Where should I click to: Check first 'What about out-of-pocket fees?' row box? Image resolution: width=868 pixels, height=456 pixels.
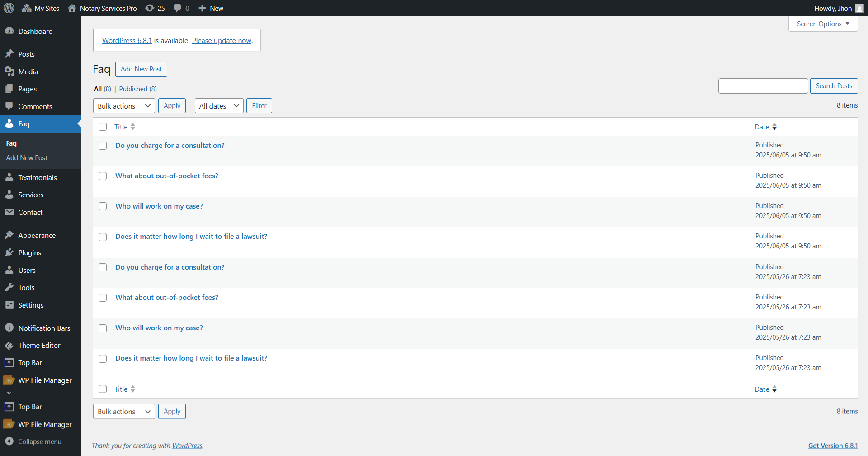point(103,176)
